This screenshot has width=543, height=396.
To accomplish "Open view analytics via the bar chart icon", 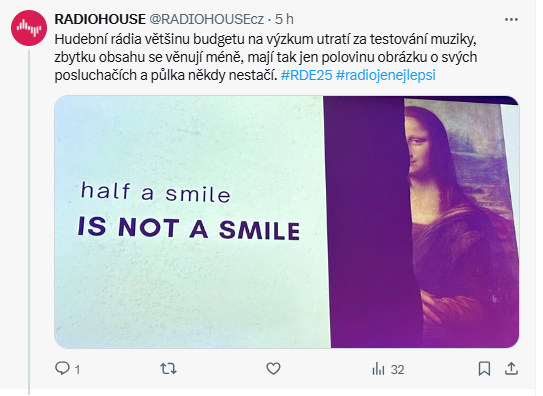I will (x=378, y=369).
